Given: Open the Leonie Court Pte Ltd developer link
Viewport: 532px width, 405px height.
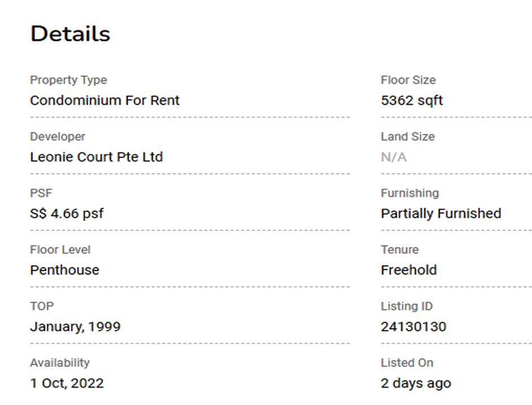Looking at the screenshot, I should tap(96, 157).
